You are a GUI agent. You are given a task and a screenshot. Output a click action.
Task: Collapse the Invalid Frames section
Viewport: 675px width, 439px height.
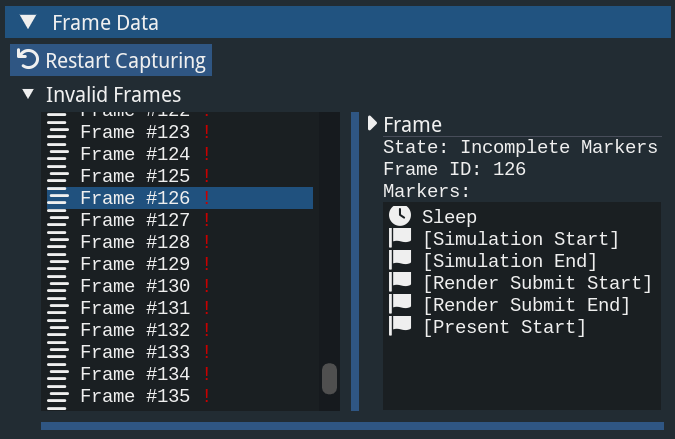pos(26,95)
